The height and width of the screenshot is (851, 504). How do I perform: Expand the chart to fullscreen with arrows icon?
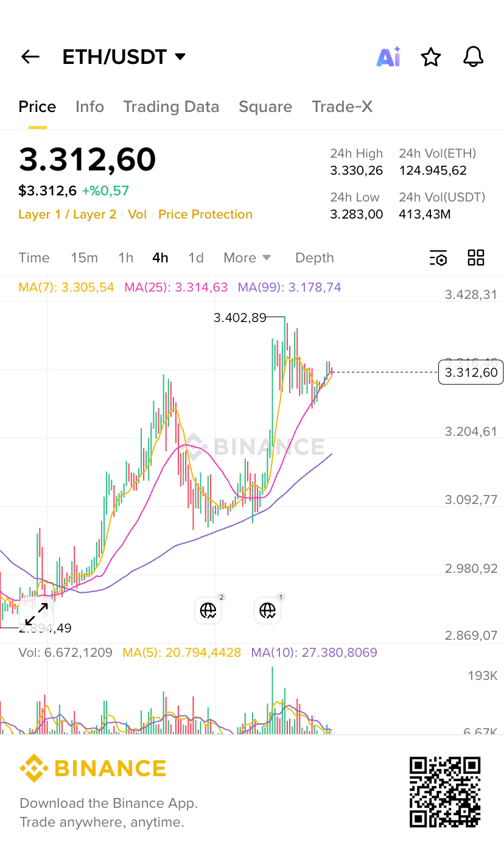[37, 614]
